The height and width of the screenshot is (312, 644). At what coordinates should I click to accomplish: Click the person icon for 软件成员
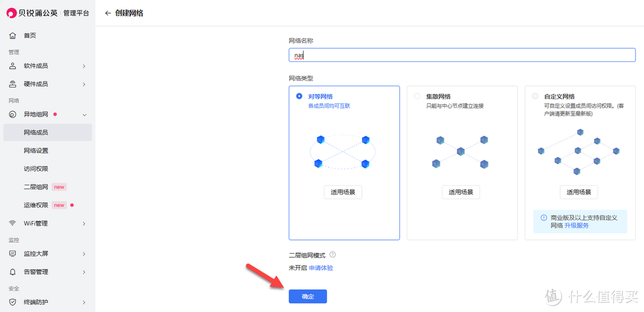(13, 66)
